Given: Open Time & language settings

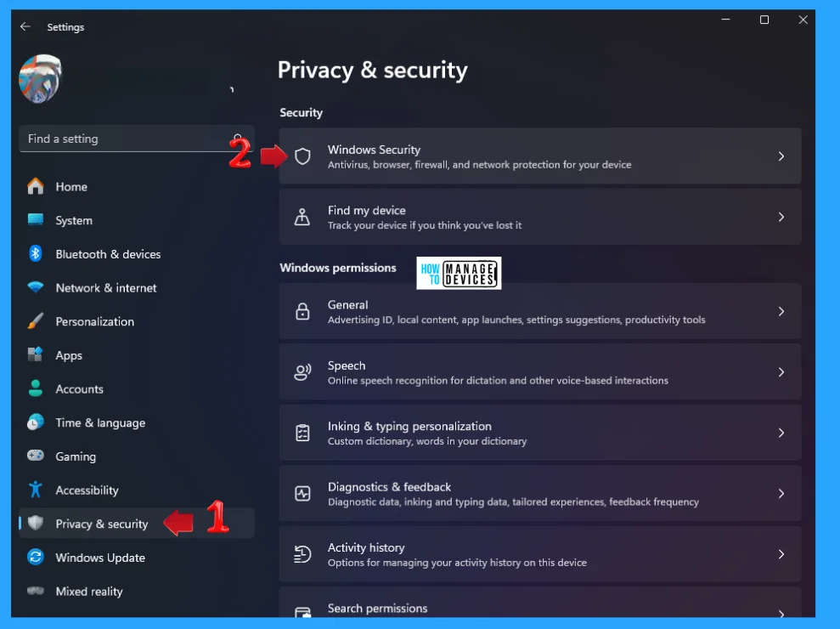Looking at the screenshot, I should (101, 423).
